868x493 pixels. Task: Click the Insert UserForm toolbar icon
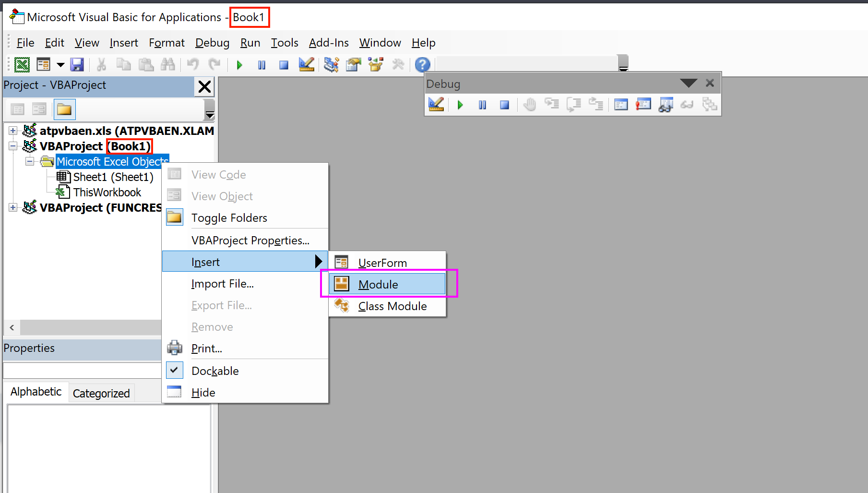click(44, 64)
